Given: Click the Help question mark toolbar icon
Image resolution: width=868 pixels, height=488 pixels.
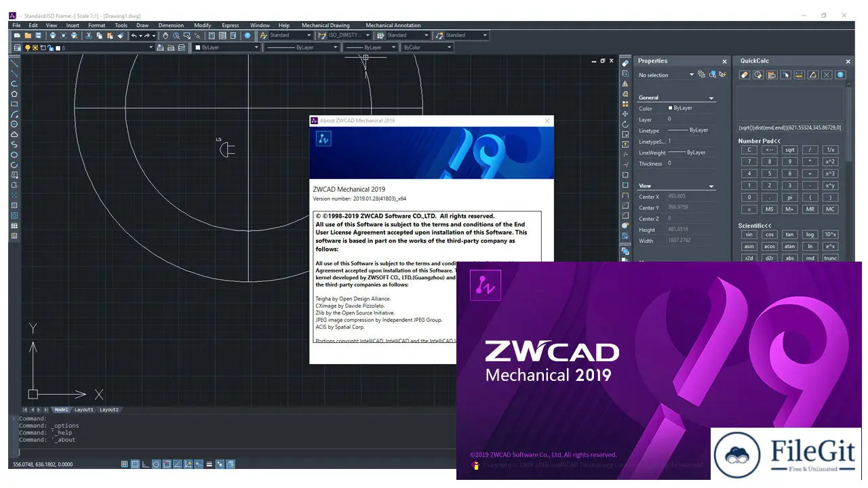Looking at the screenshot, I should [x=248, y=35].
